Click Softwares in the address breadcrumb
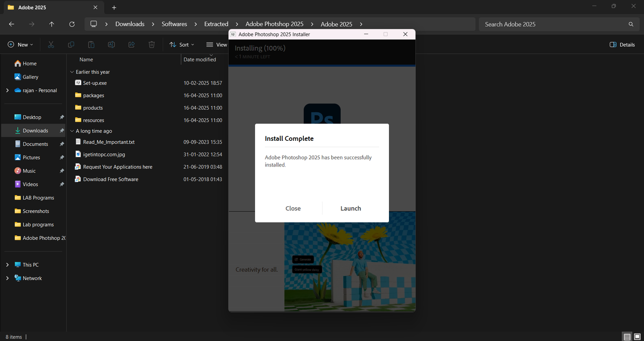644x341 pixels. (174, 24)
